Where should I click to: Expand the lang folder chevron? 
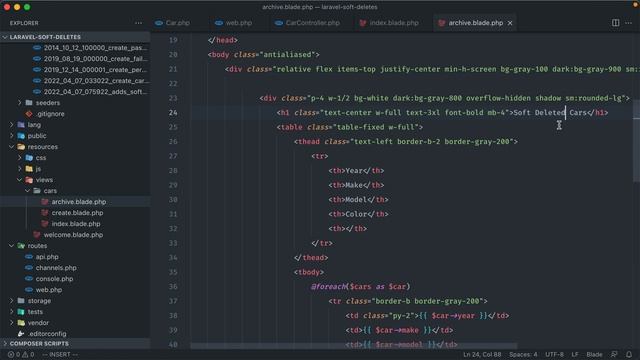click(12, 125)
